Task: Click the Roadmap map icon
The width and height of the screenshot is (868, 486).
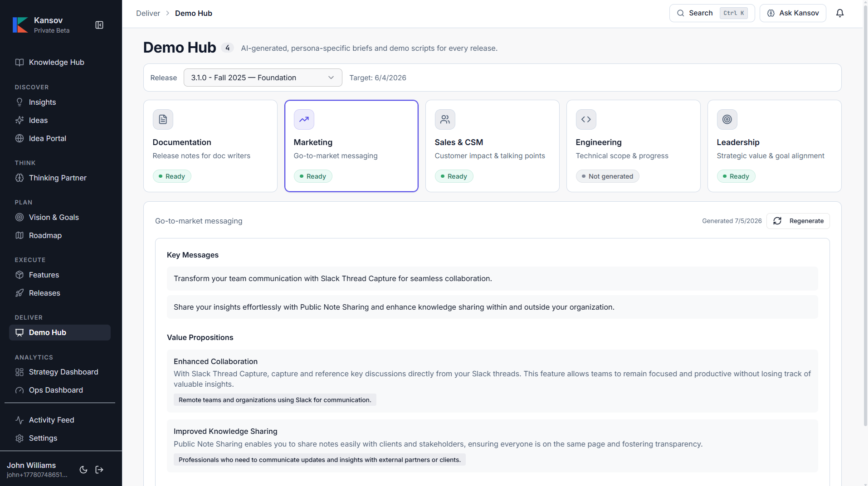Action: pyautogui.click(x=20, y=236)
